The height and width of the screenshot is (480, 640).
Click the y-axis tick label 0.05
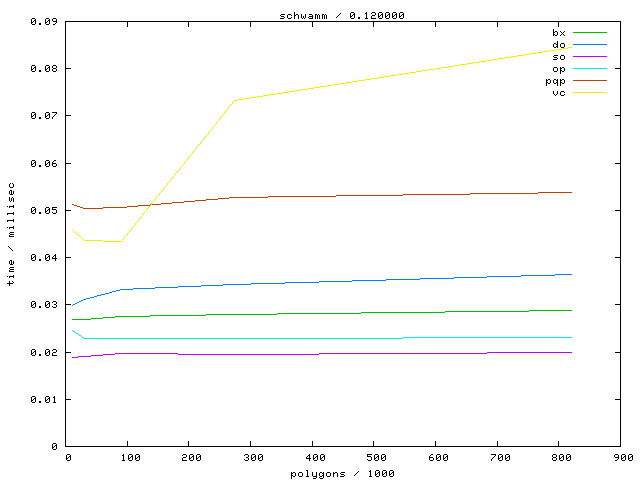coord(44,211)
